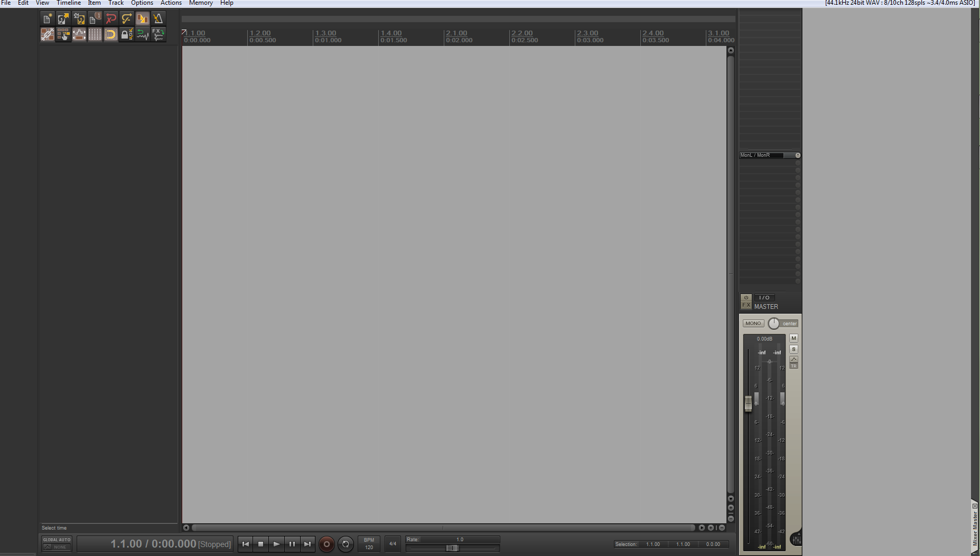
Task: Click the red undo arrow icon
Action: (110, 19)
